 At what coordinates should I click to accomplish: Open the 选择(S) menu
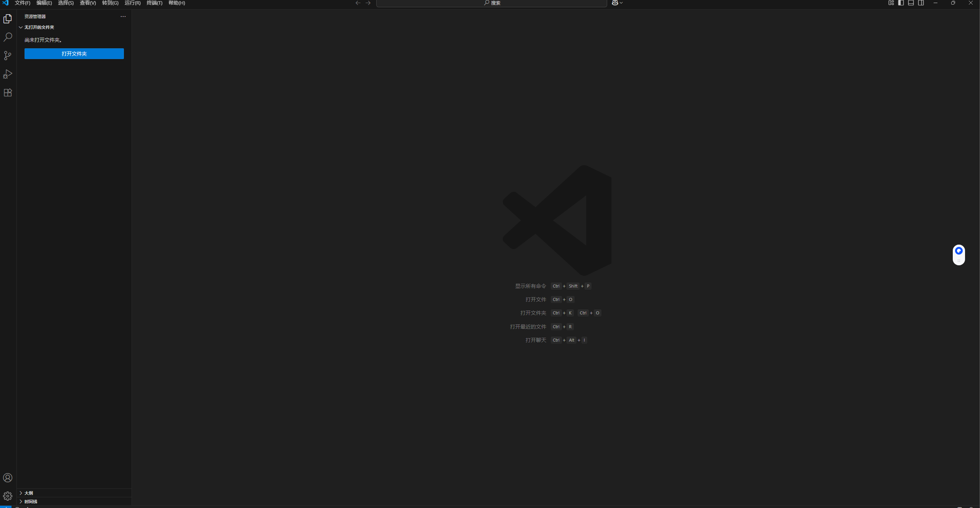66,3
